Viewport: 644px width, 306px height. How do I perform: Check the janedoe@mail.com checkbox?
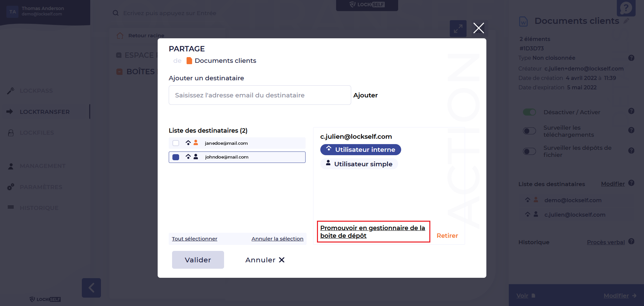coord(176,143)
